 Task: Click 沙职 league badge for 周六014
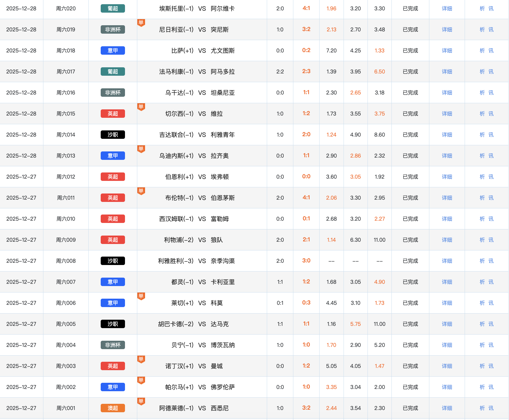[x=113, y=135]
